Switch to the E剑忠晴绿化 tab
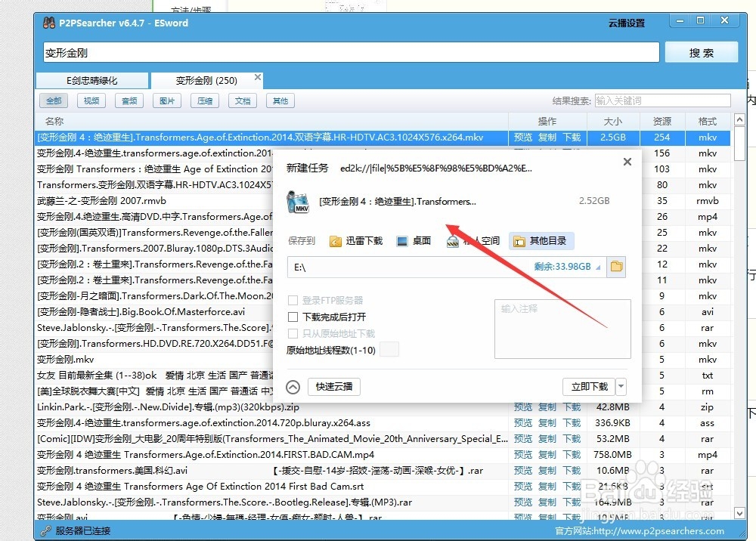The image size is (756, 541). click(x=92, y=80)
